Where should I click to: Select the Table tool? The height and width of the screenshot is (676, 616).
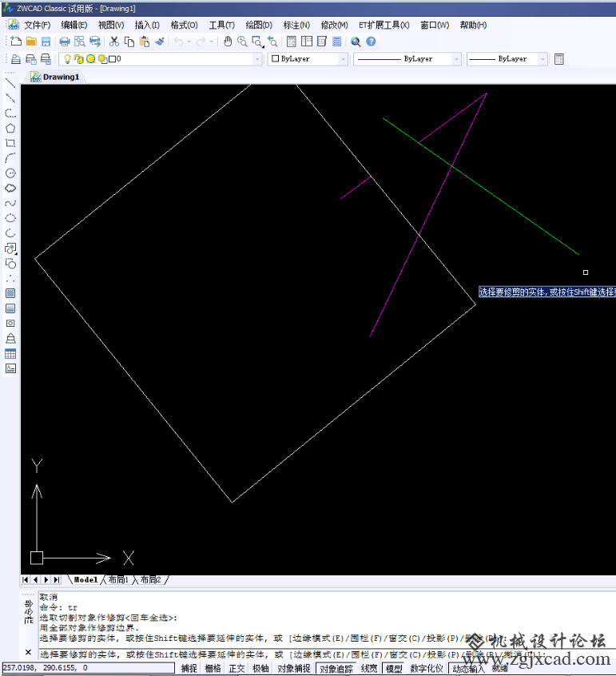[10, 354]
